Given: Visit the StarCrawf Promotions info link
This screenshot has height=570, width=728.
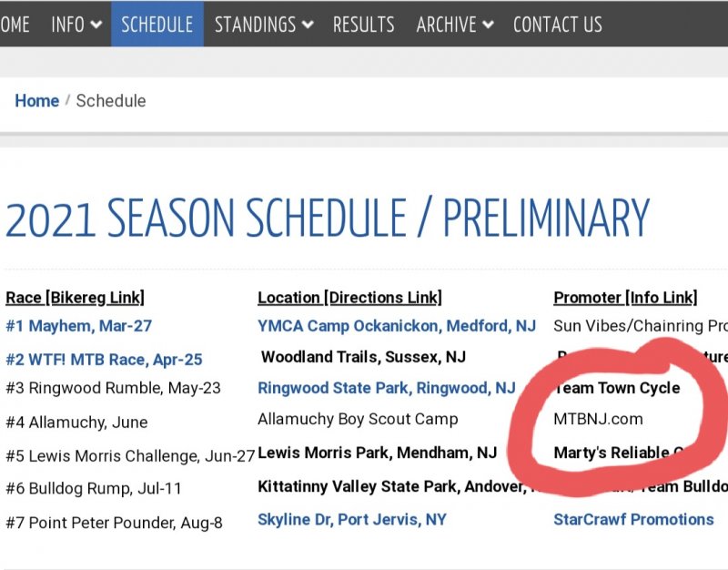Looking at the screenshot, I should click(x=633, y=519).
